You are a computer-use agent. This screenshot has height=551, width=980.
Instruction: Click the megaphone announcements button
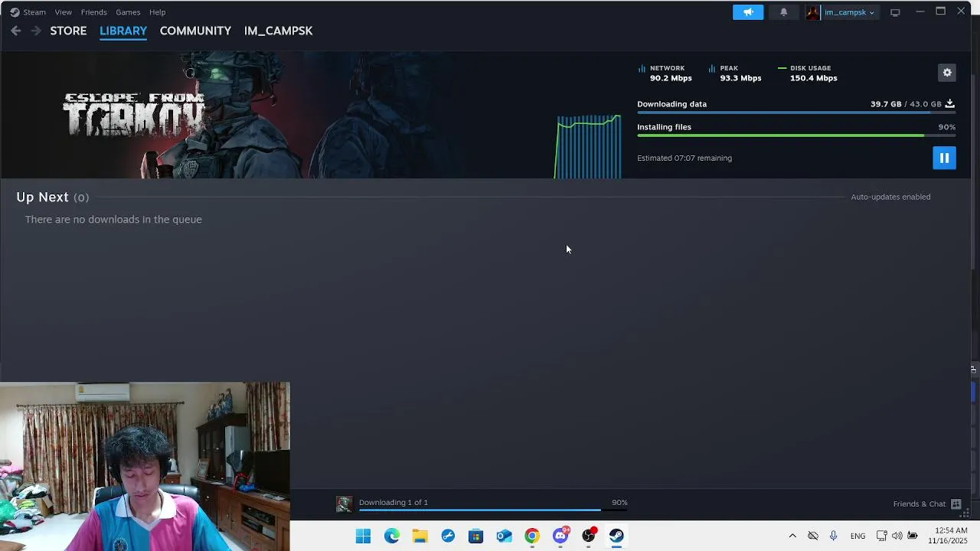(x=748, y=12)
